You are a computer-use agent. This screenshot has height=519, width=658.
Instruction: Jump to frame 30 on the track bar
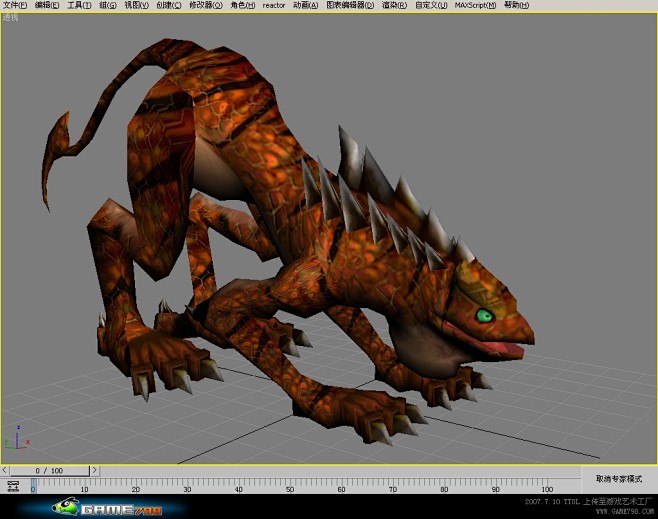tap(188, 489)
